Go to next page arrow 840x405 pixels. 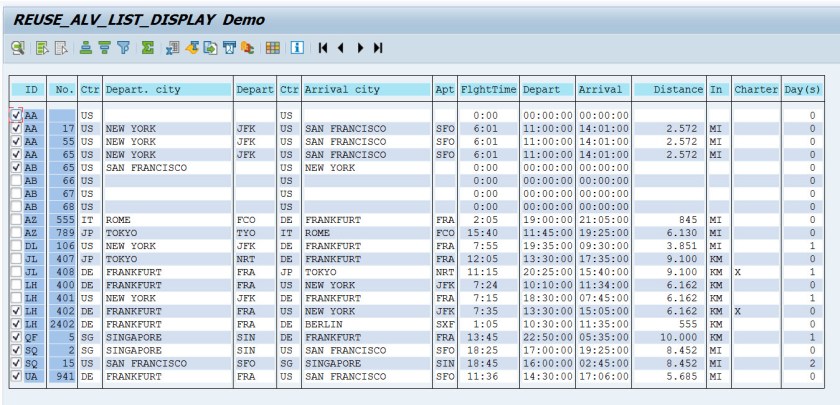pos(361,48)
